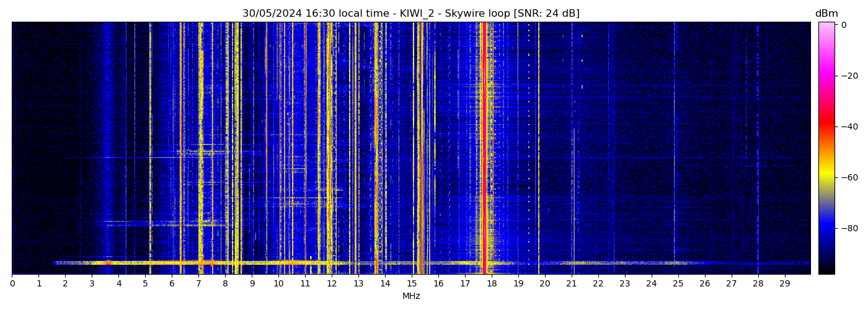This screenshot has width=868, height=310.
Task: Click the dBm label above the colorbar
Action: point(826,14)
